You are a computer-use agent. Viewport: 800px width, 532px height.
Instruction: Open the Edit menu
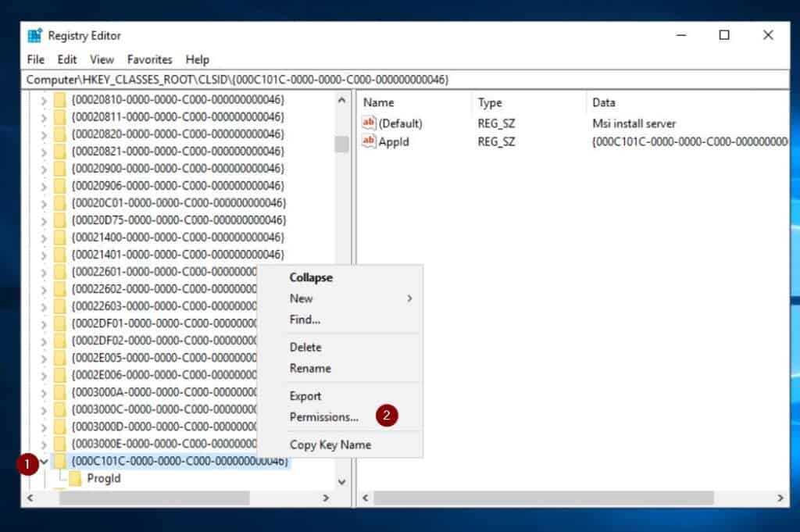click(x=67, y=59)
